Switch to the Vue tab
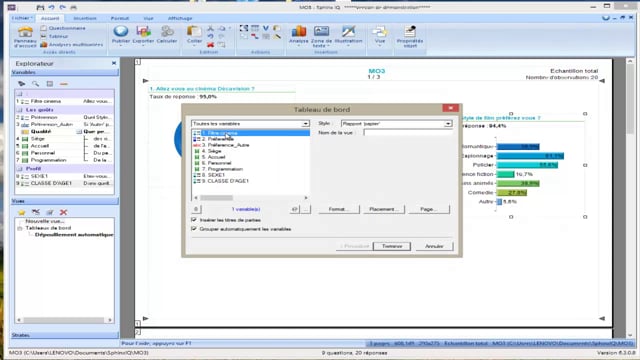 (149, 18)
